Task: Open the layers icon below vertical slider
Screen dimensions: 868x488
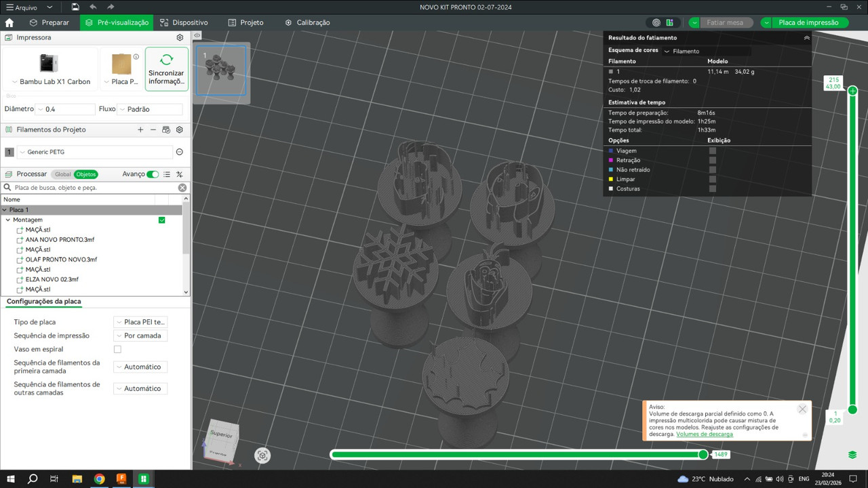Action: [852, 454]
